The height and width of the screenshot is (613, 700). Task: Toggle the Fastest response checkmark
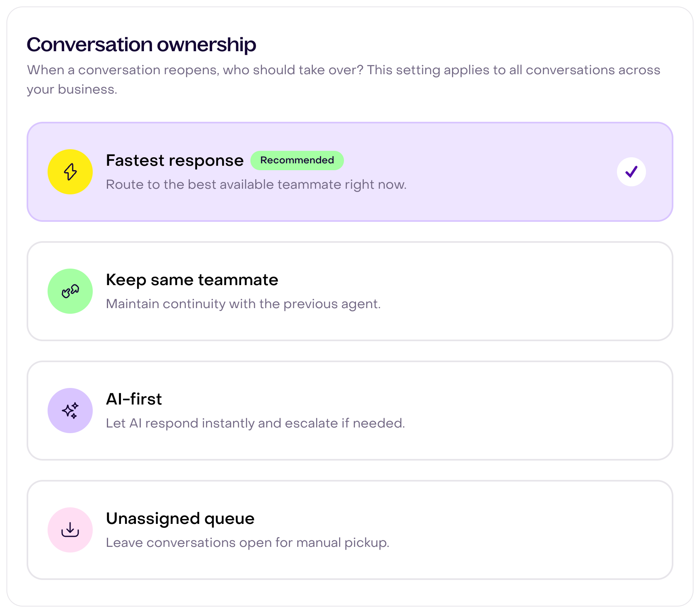(631, 172)
